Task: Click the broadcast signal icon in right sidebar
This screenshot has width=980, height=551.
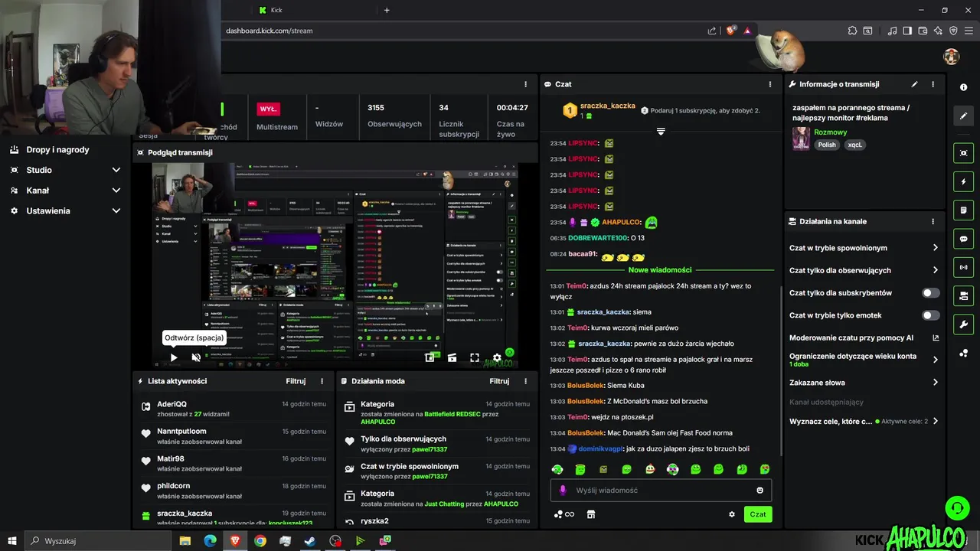Action: click(964, 267)
